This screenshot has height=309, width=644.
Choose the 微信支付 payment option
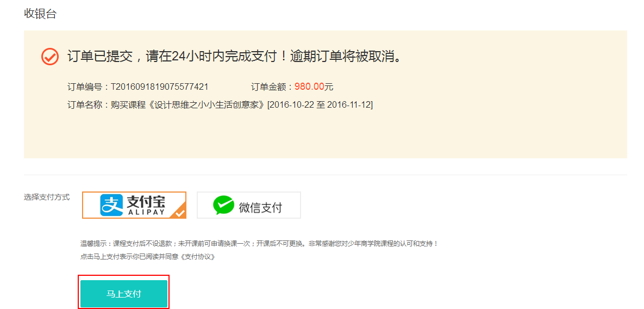pos(249,205)
